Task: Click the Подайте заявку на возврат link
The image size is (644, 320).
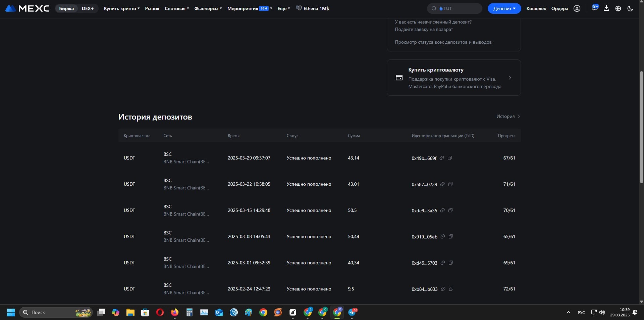Action: 424,29
